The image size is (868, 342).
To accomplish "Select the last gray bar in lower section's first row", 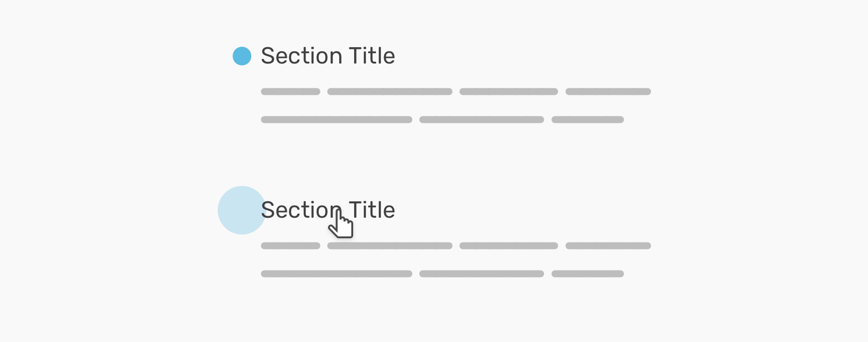I will click(x=608, y=246).
